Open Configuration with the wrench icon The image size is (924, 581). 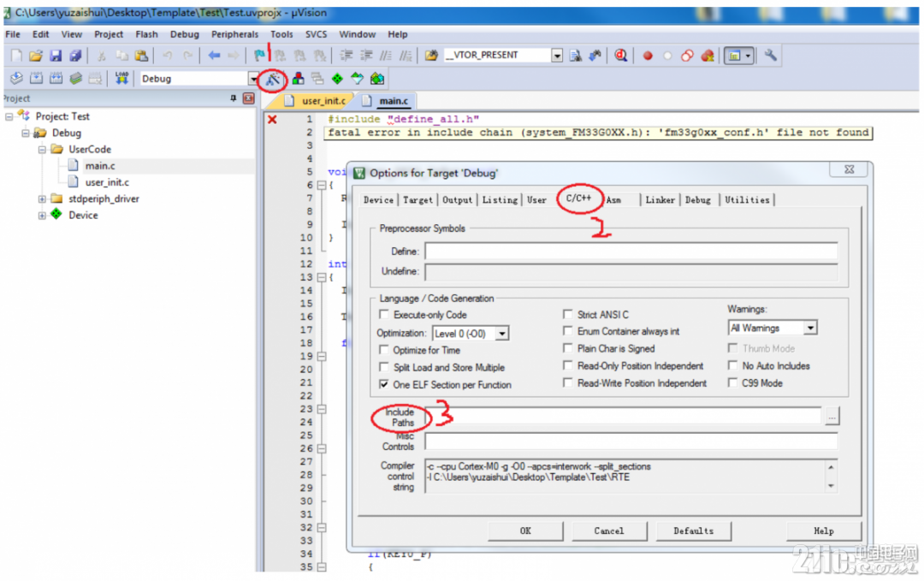770,56
